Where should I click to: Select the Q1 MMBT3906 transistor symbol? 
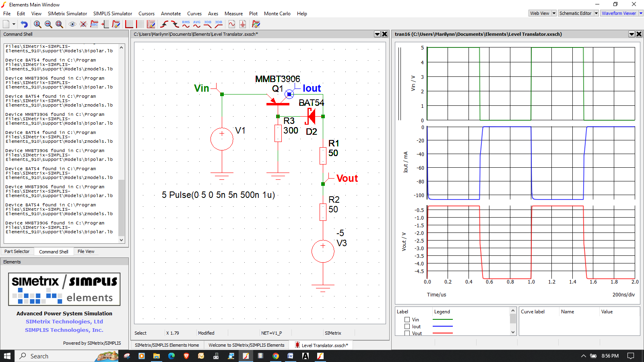(x=278, y=101)
